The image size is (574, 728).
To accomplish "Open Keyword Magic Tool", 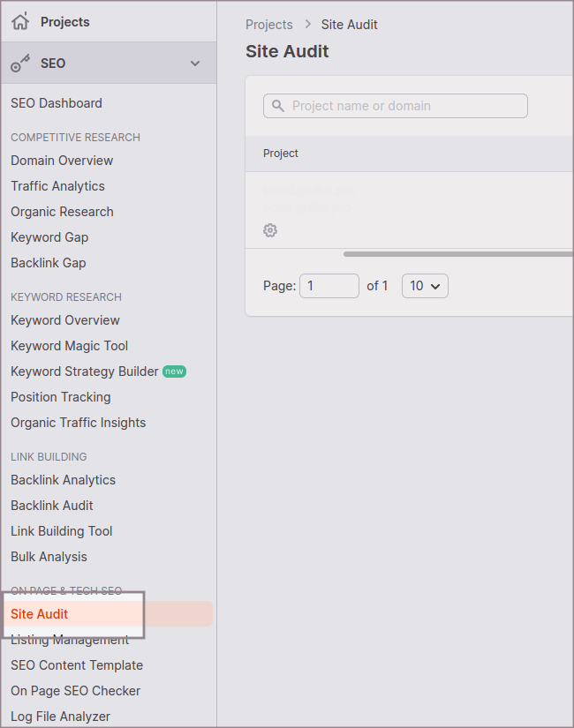I will point(70,346).
